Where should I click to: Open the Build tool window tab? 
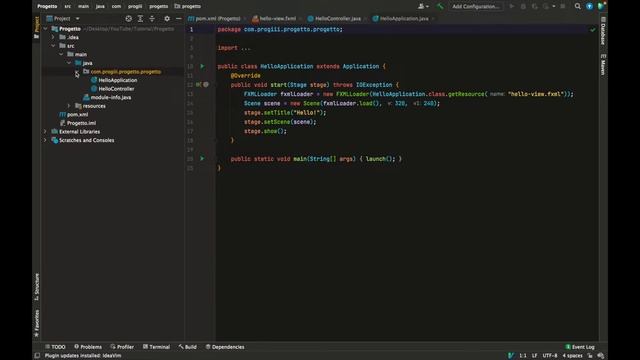(188, 347)
